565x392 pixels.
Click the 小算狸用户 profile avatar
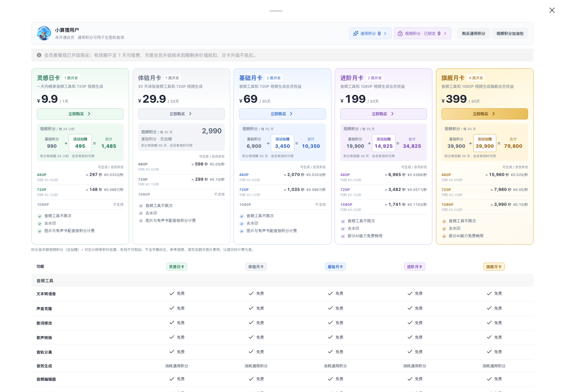tap(44, 33)
